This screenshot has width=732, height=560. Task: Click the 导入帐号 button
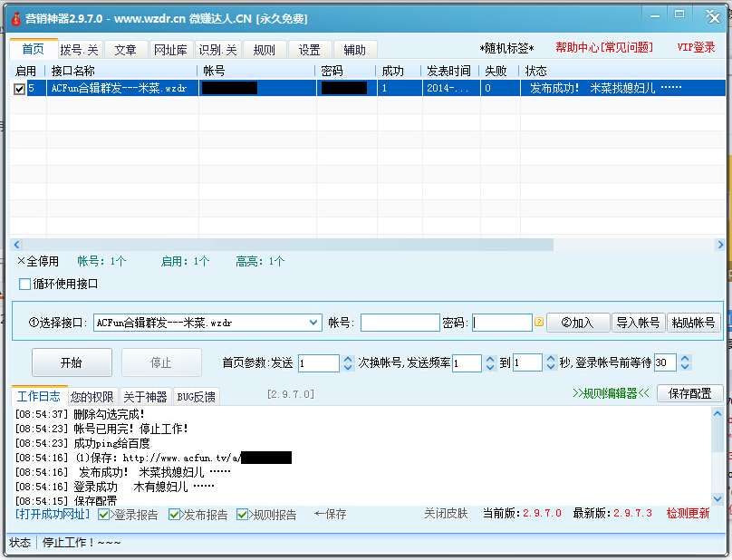(x=638, y=323)
